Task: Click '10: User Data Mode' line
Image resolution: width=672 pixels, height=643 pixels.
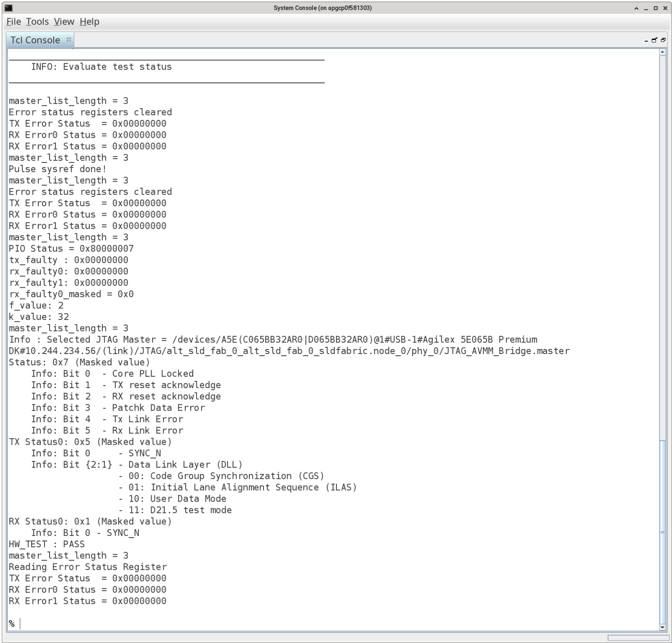Action: click(x=172, y=499)
